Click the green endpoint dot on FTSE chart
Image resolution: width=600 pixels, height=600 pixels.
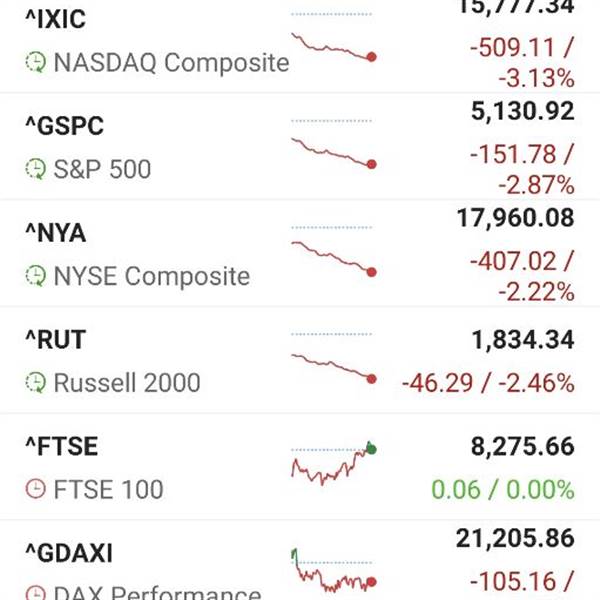tap(371, 449)
